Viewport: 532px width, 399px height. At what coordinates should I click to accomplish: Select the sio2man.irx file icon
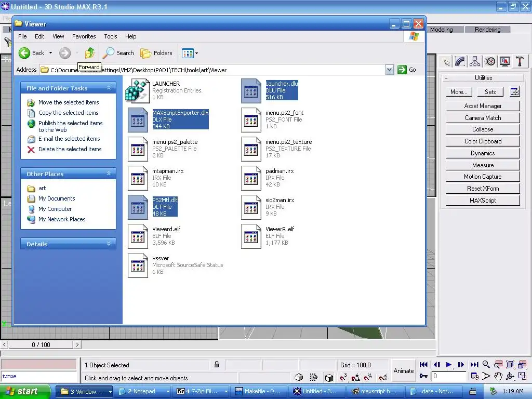pyautogui.click(x=251, y=207)
